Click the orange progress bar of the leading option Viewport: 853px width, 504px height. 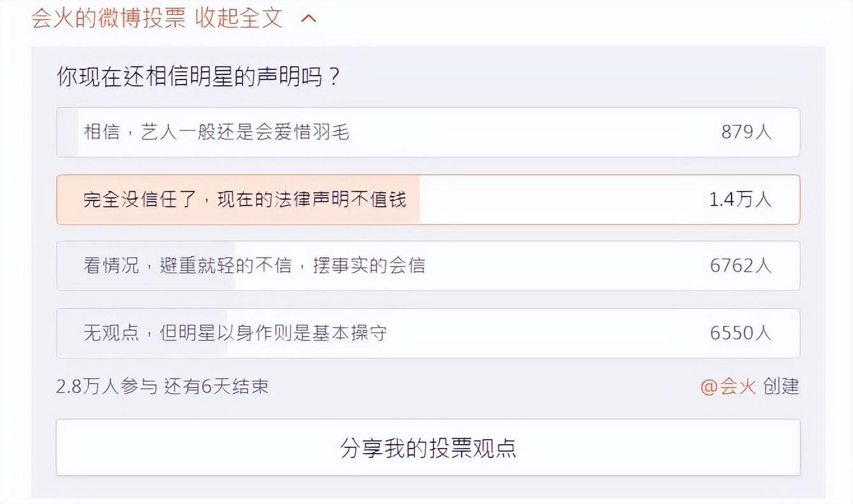pyautogui.click(x=238, y=200)
